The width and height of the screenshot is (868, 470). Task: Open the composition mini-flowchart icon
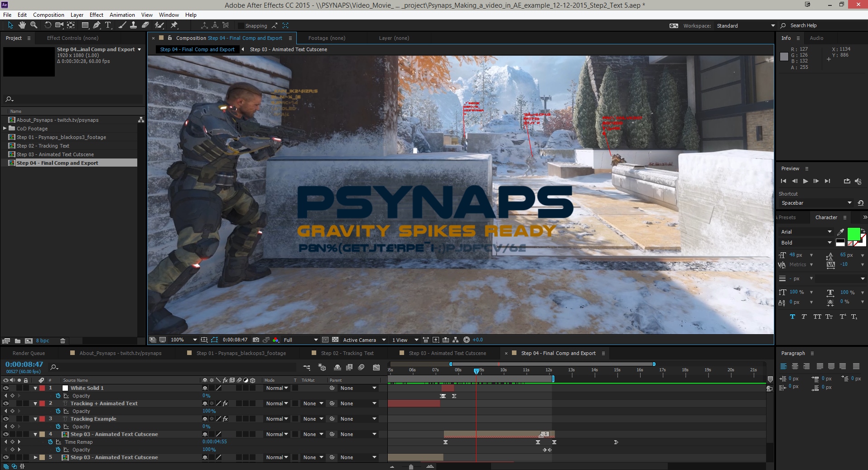[307, 367]
